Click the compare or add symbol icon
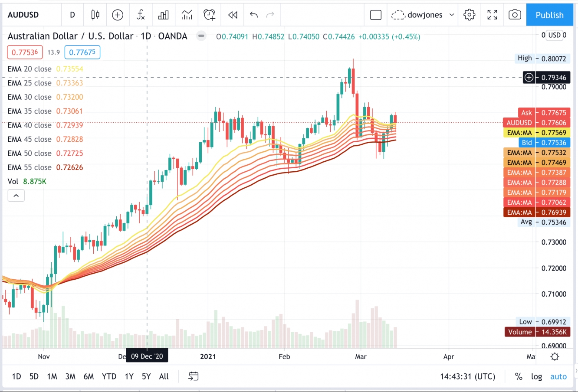The width and height of the screenshot is (578, 392). point(118,15)
